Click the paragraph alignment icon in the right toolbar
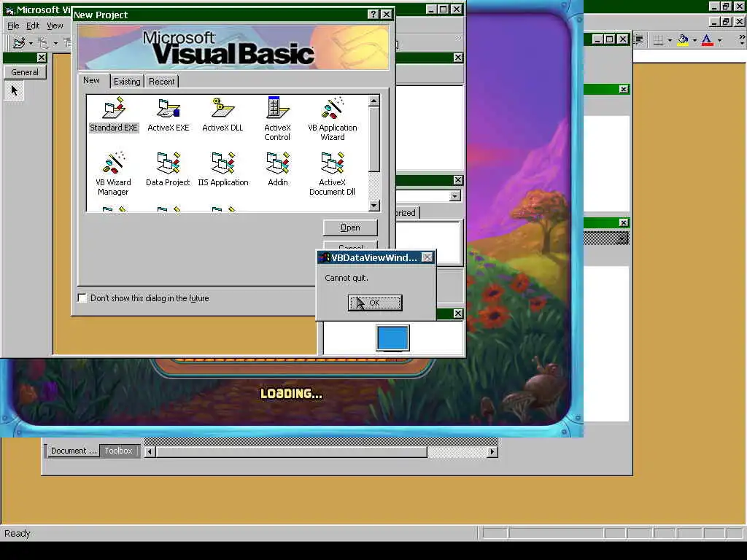 coord(638,41)
